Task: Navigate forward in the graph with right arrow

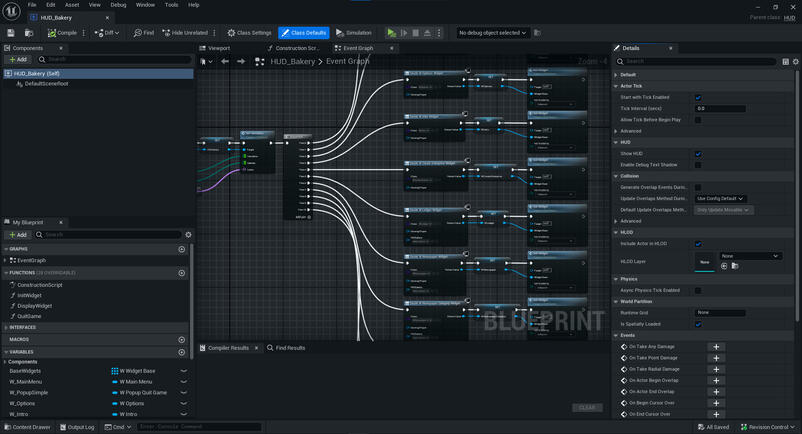Action: point(241,61)
